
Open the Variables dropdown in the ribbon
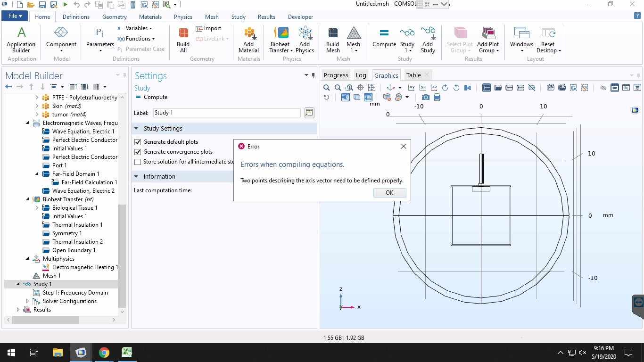135,28
